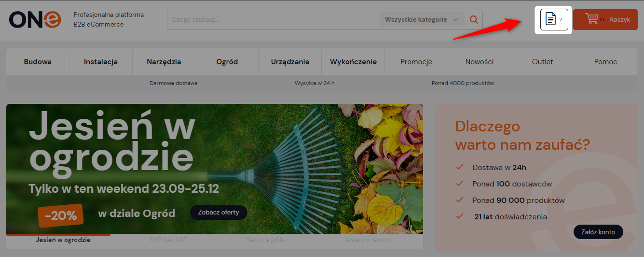
Task: Open the Instalacja menu
Action: 101,62
